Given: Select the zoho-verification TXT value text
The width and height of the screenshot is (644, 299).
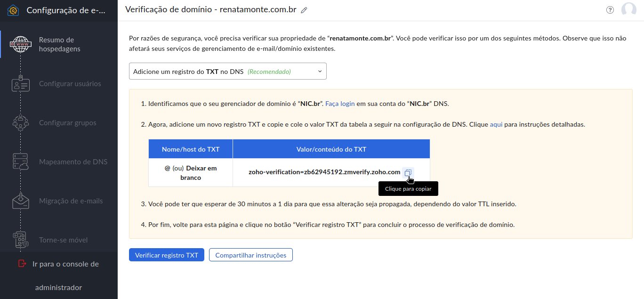Looking at the screenshot, I should (x=324, y=172).
